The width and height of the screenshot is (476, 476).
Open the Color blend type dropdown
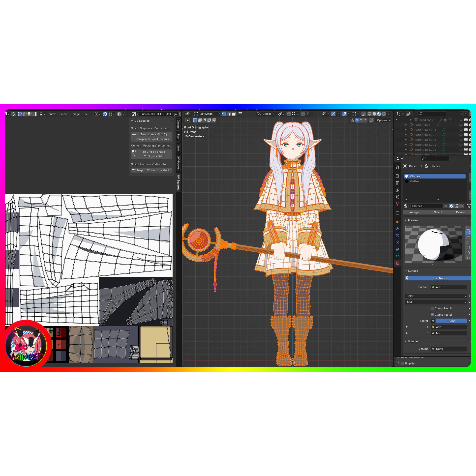pos(436,296)
